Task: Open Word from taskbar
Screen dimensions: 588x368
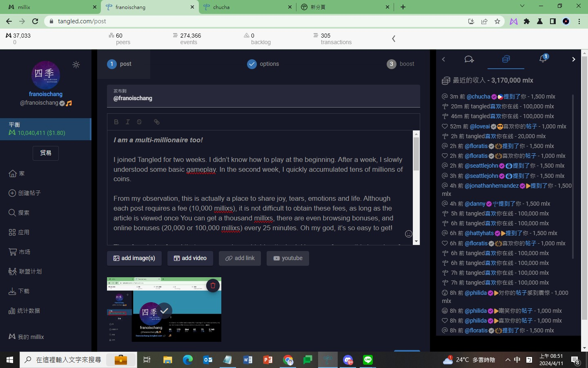Action: click(x=248, y=360)
